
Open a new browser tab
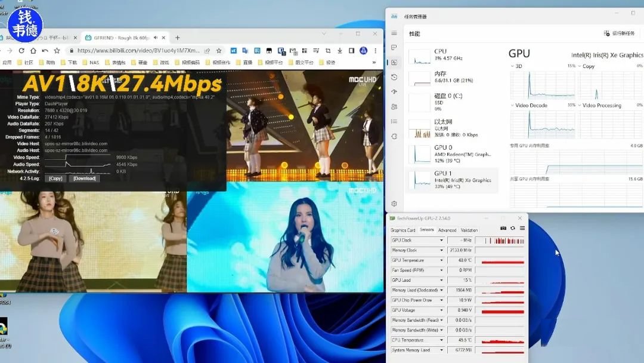178,38
